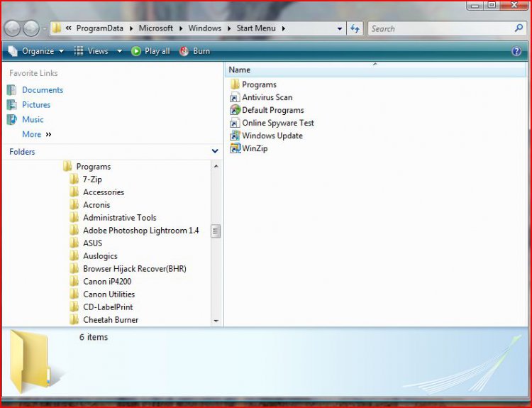Select Canon Utilities in Folders tree

pos(109,294)
